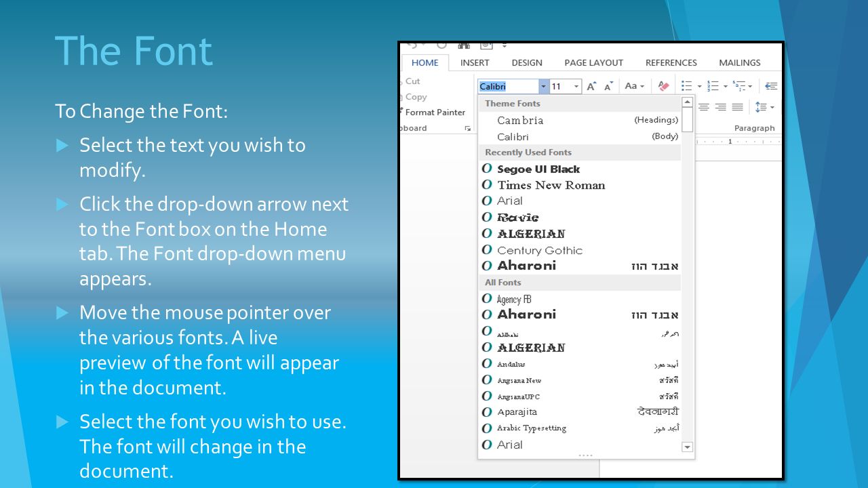Open the Clipboard group dialog launcher

467,128
